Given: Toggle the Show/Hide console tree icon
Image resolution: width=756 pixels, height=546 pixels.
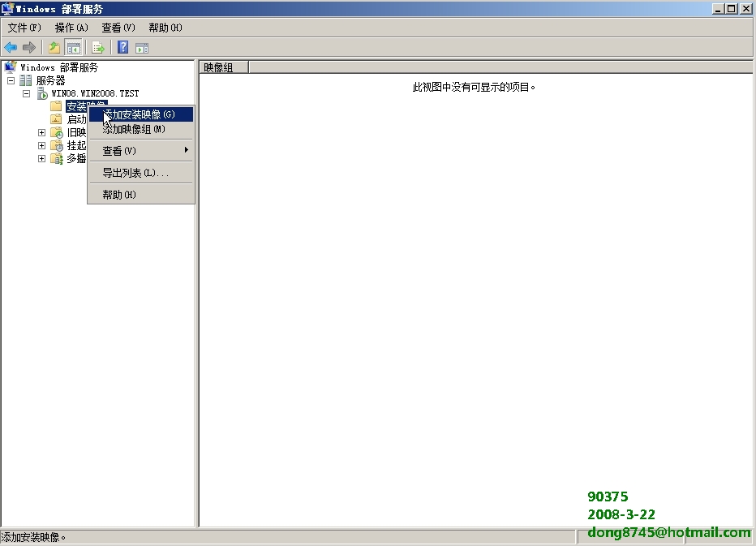Looking at the screenshot, I should click(x=73, y=47).
